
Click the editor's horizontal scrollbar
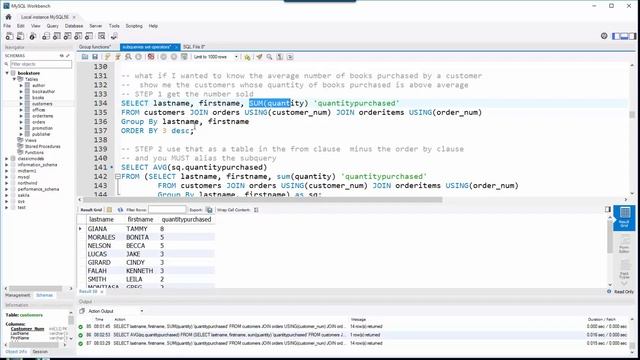[263, 200]
